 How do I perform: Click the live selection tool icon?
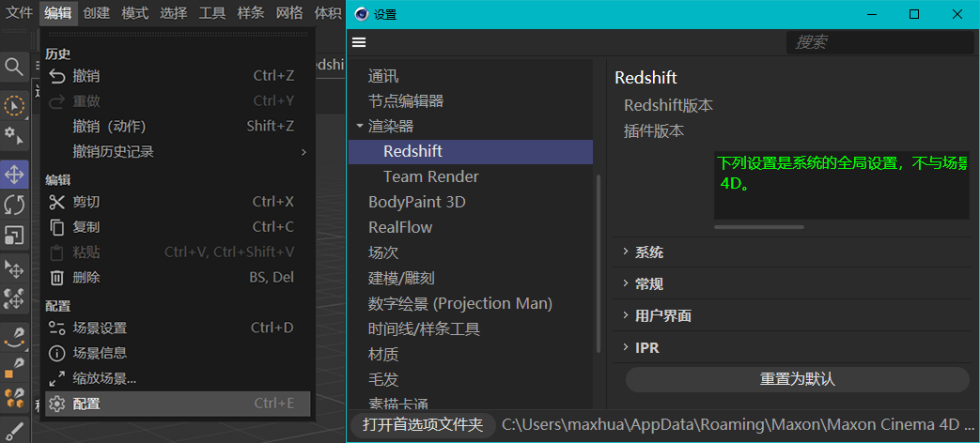pos(14,106)
